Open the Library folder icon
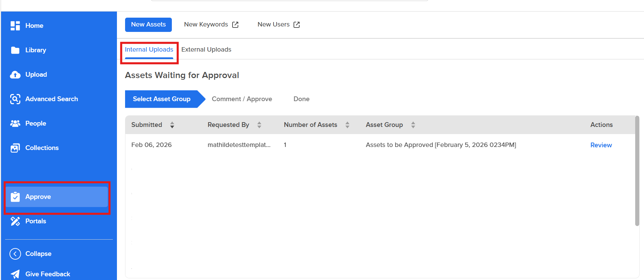 click(x=15, y=50)
